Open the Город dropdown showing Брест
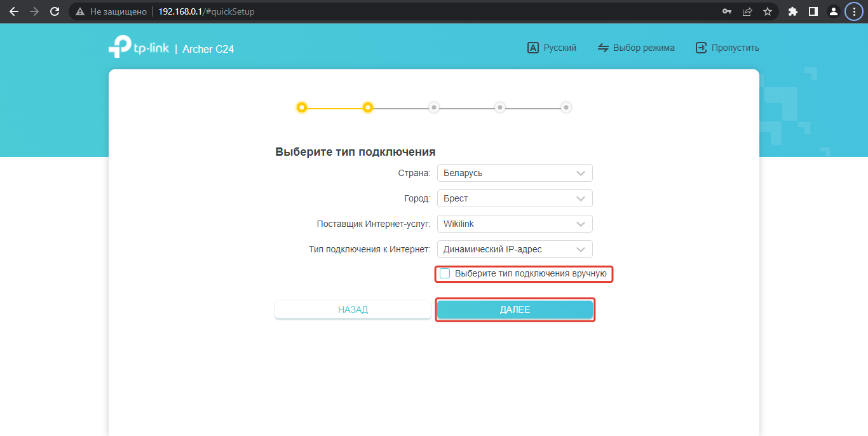 click(x=515, y=198)
